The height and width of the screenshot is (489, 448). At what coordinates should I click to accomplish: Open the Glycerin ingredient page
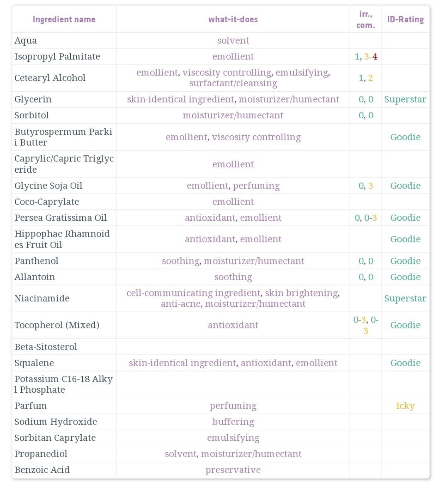tap(33, 100)
